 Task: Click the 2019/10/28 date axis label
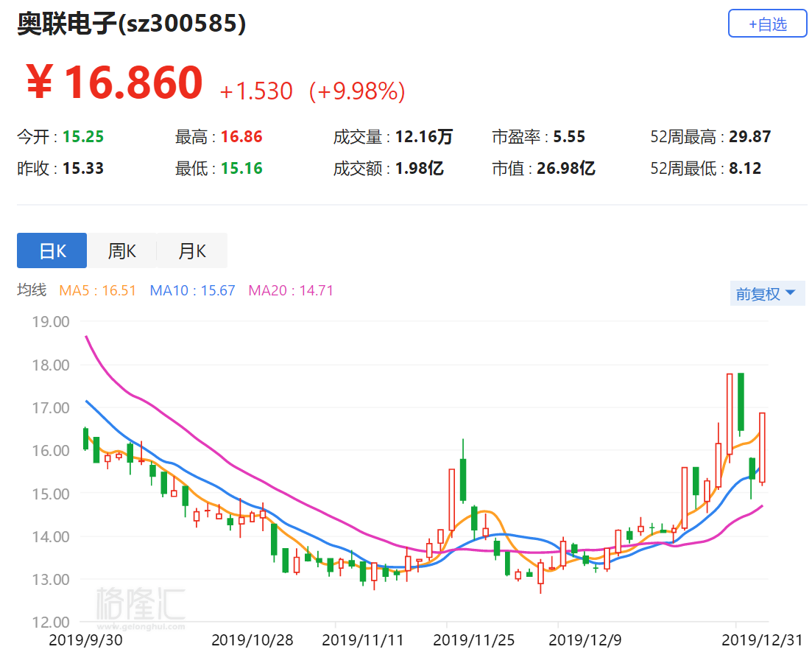[253, 640]
